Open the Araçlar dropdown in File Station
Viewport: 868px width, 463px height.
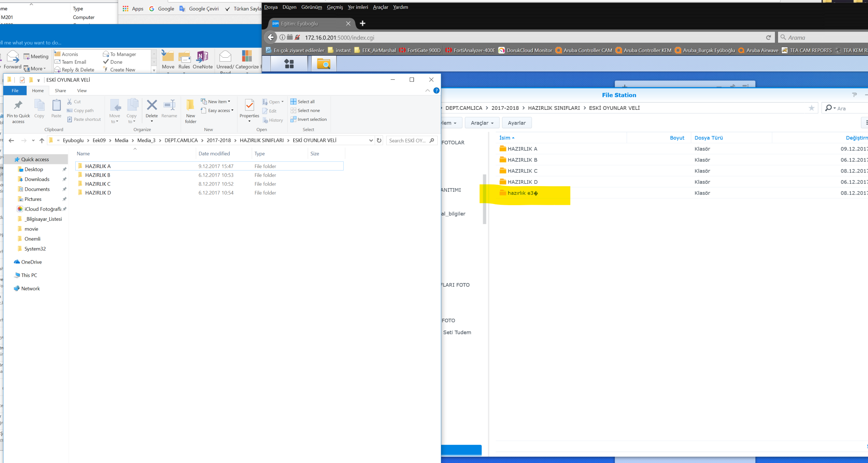(x=482, y=123)
